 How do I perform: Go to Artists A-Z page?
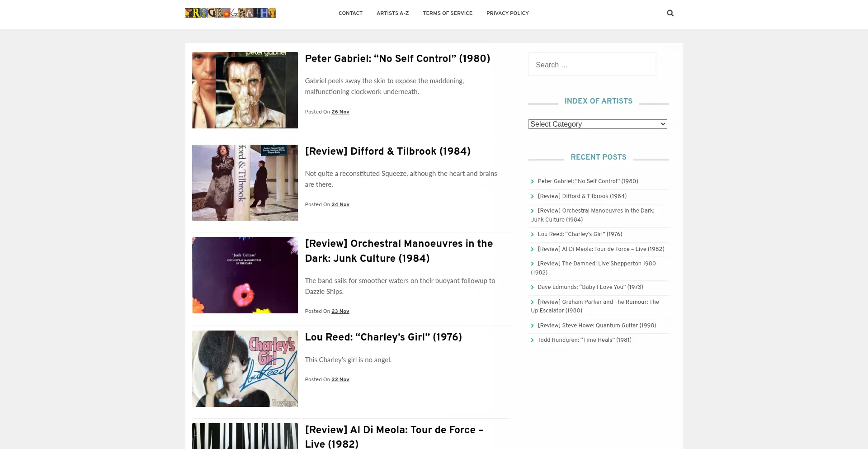coord(392,13)
